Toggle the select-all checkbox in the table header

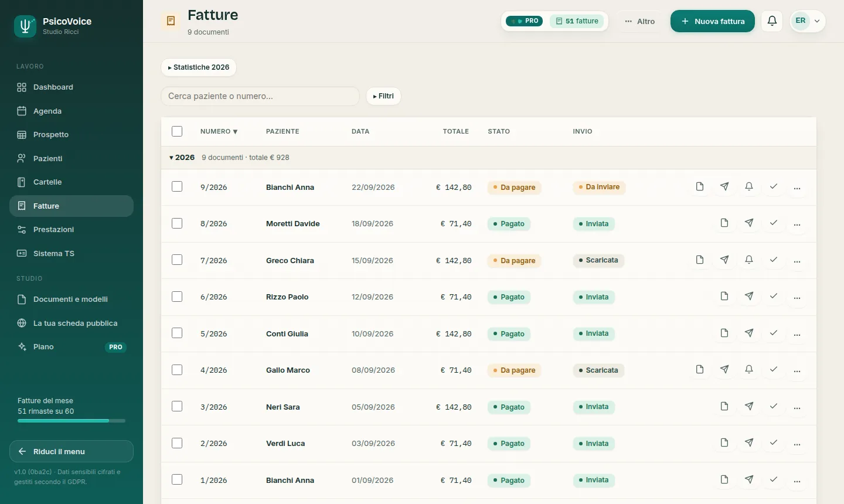(x=177, y=131)
